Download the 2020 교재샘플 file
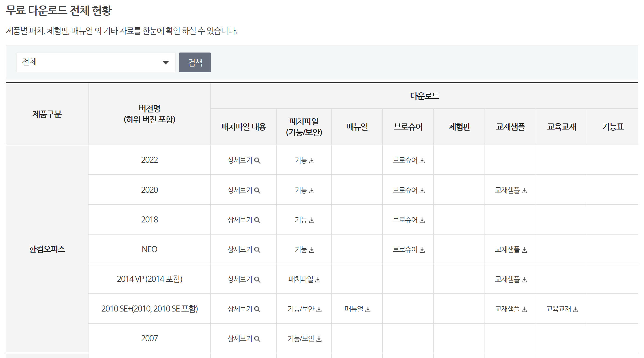The width and height of the screenshot is (644, 358). [511, 190]
